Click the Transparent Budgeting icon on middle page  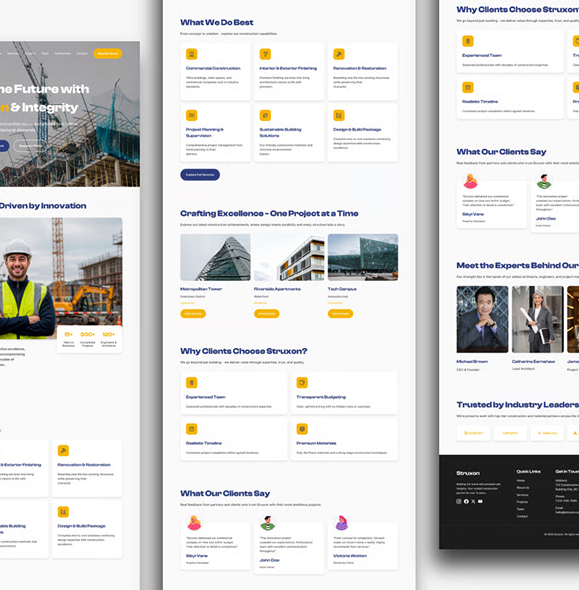click(302, 383)
